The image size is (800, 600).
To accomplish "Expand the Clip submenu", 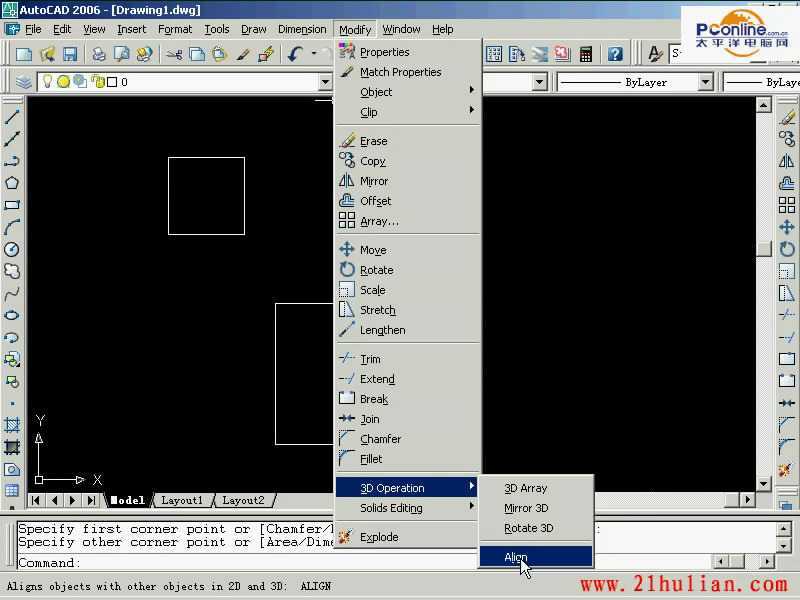I will [408, 112].
